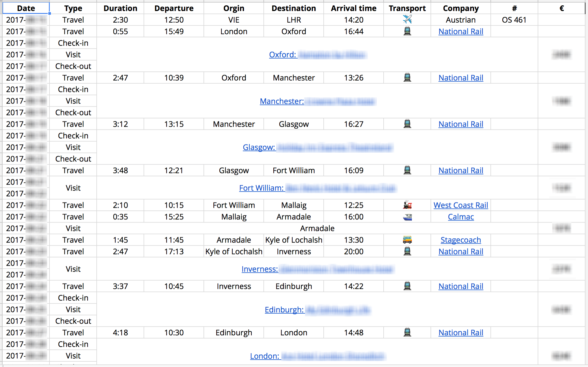This screenshot has width=588, height=367.
Task: Open the Calmac ferry link
Action: click(x=461, y=217)
